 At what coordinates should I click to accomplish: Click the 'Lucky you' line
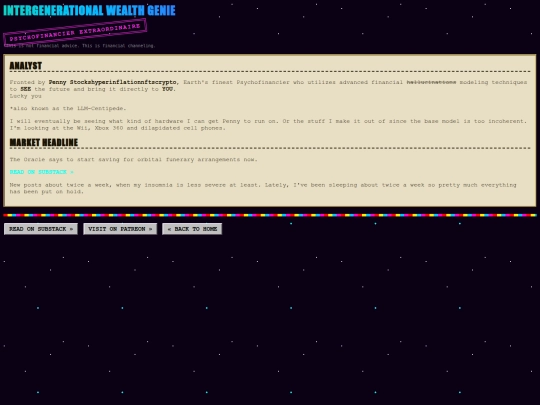pyautogui.click(x=25, y=96)
